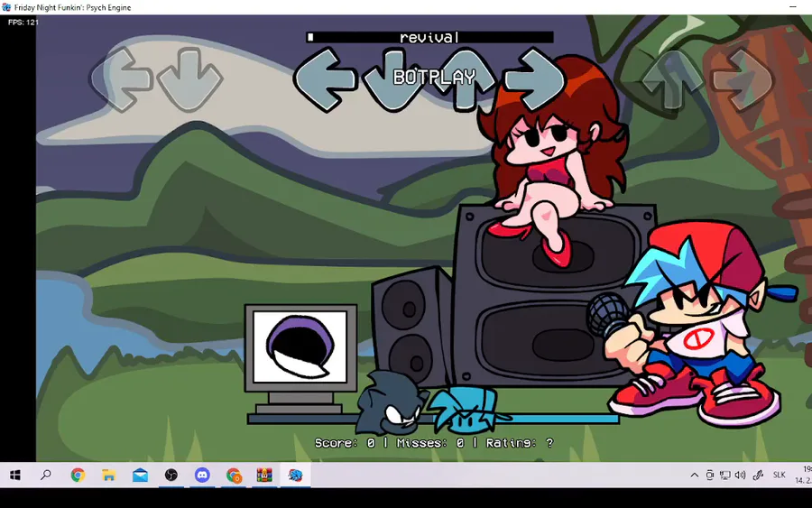This screenshot has width=812, height=508.
Task: Click the small speaker beside the large speaker
Action: point(411,327)
